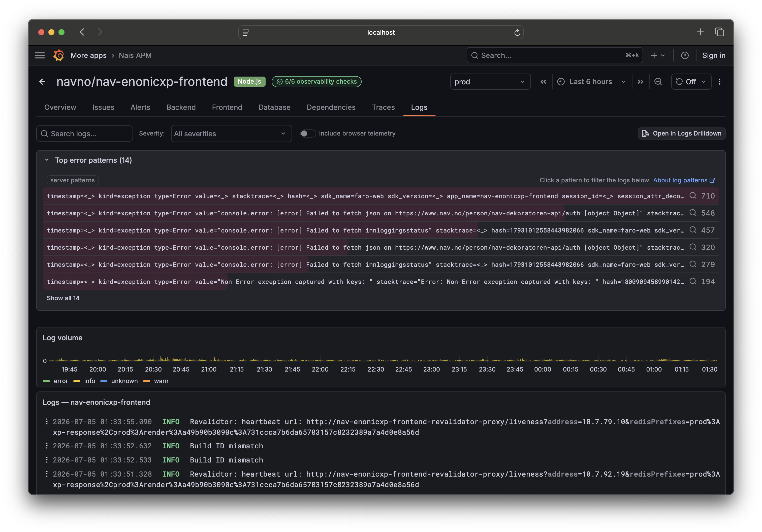Click Sign in

714,55
